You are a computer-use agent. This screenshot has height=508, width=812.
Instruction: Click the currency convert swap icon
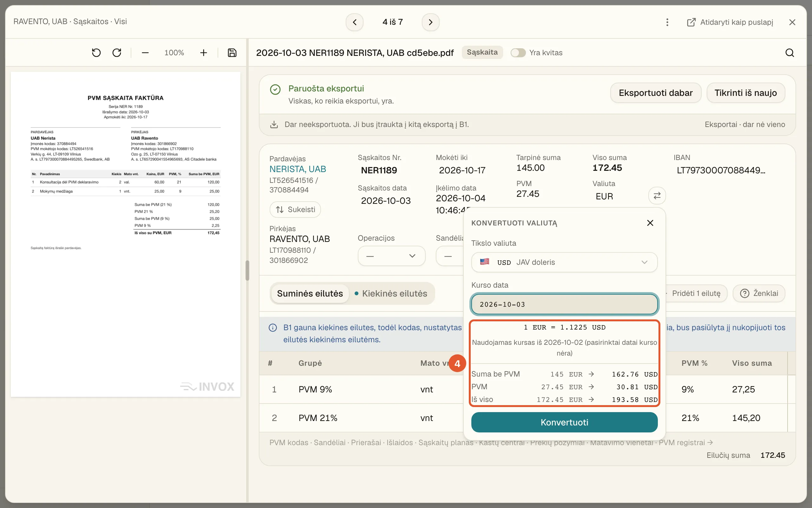click(x=657, y=196)
